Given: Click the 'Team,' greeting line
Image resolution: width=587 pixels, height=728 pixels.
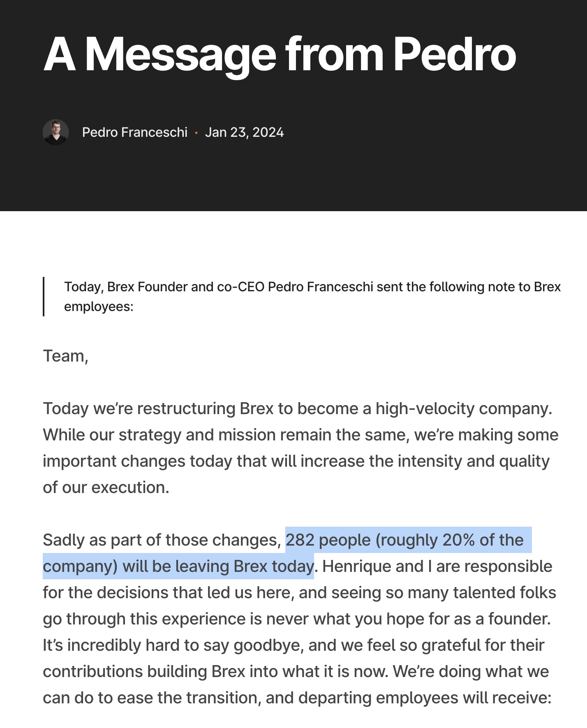Looking at the screenshot, I should [66, 356].
